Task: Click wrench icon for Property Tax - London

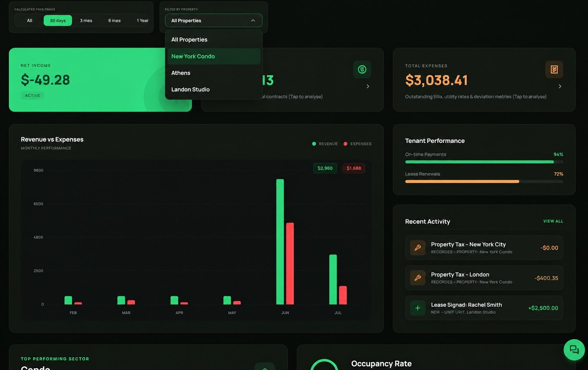Action: point(418,278)
